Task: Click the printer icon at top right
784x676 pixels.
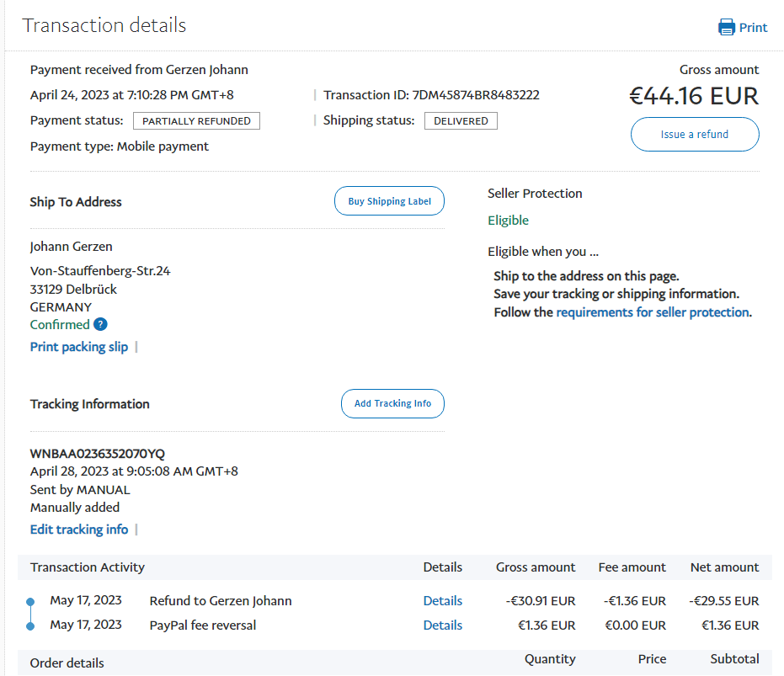Action: pyautogui.click(x=726, y=28)
